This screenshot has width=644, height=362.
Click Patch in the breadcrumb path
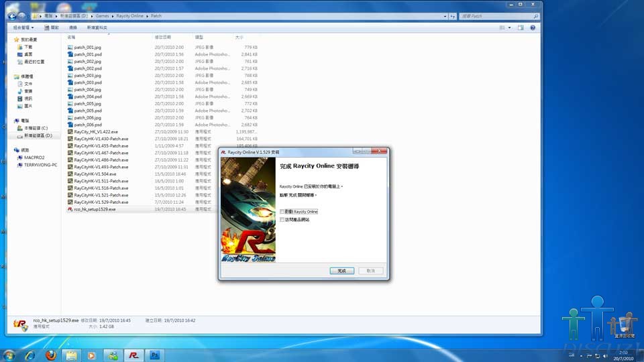pos(156,16)
